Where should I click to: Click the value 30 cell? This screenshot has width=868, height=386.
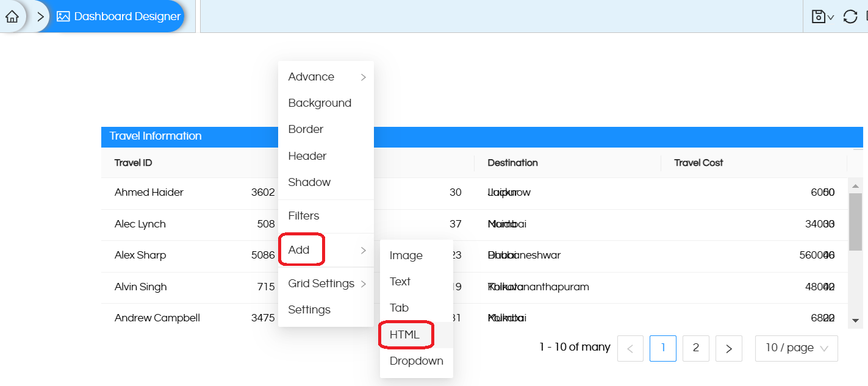click(456, 193)
